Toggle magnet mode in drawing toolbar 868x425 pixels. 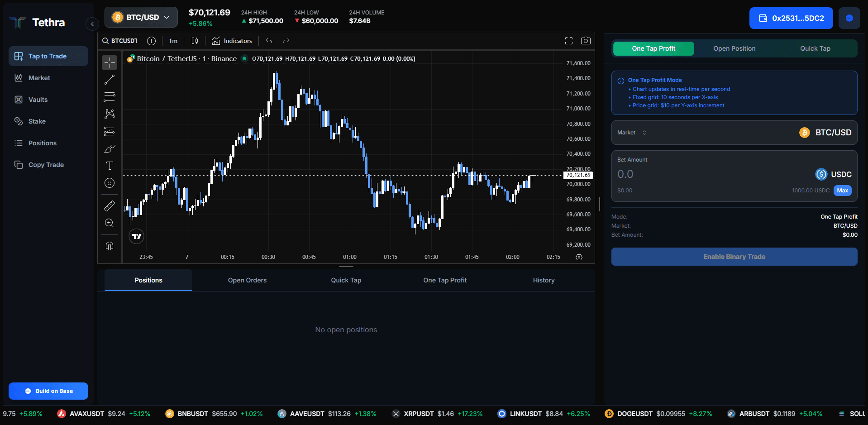110,246
